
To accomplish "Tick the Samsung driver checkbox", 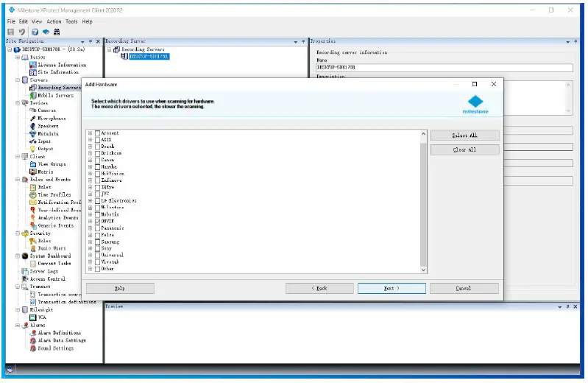I will (x=97, y=242).
